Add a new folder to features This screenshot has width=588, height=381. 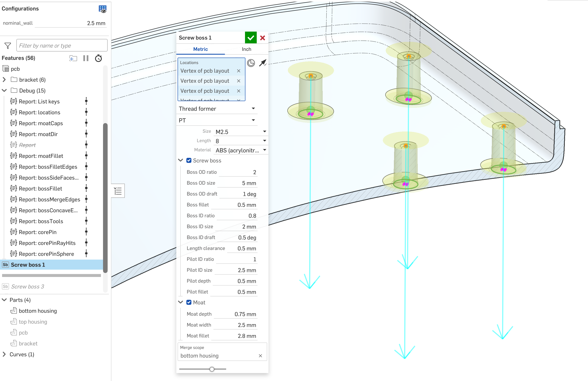(73, 58)
